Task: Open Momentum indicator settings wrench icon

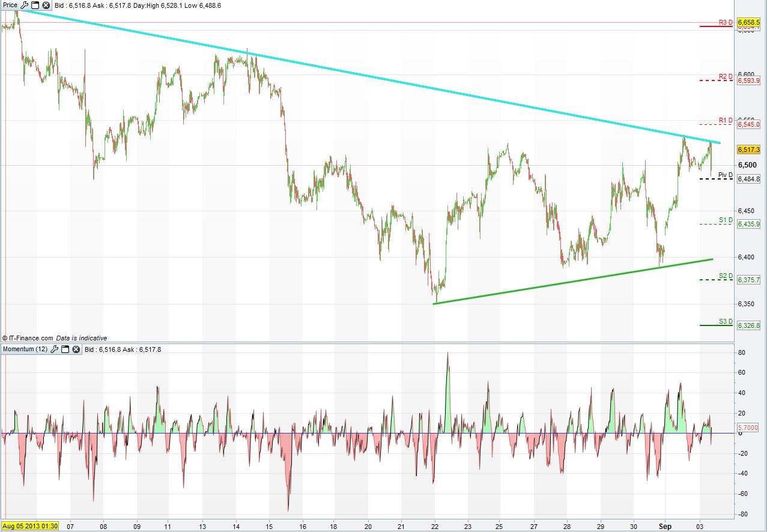Action: click(55, 349)
